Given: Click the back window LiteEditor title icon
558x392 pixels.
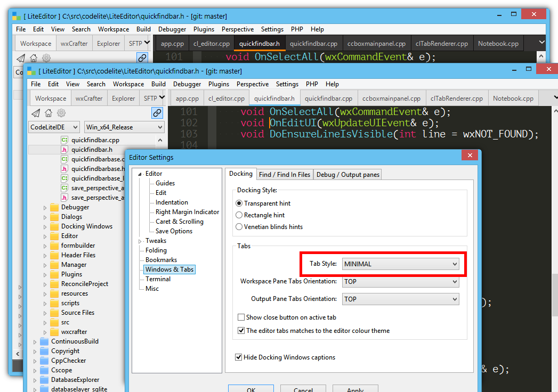Looking at the screenshot, I should (17, 16).
